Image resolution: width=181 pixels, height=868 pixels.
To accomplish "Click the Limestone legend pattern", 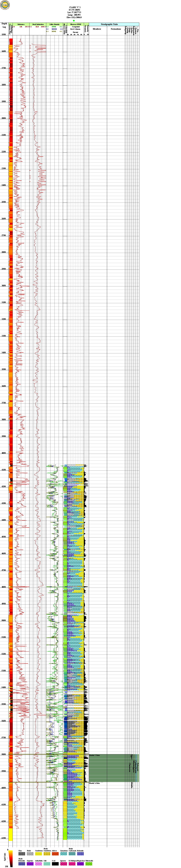I will (64, 854).
